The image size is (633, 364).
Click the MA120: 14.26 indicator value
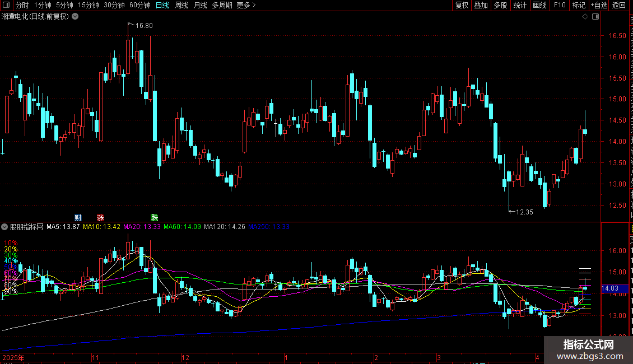click(x=225, y=227)
